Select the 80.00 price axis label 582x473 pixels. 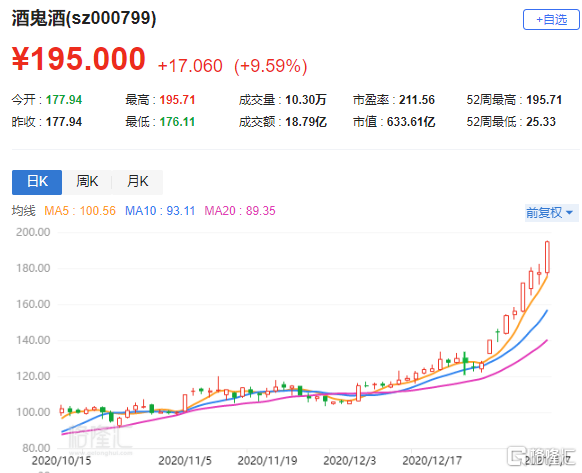(x=36, y=448)
